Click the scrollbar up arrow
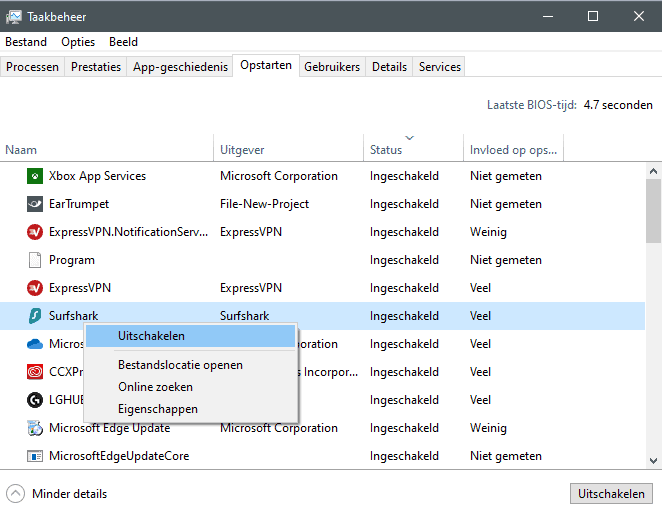 click(653, 171)
